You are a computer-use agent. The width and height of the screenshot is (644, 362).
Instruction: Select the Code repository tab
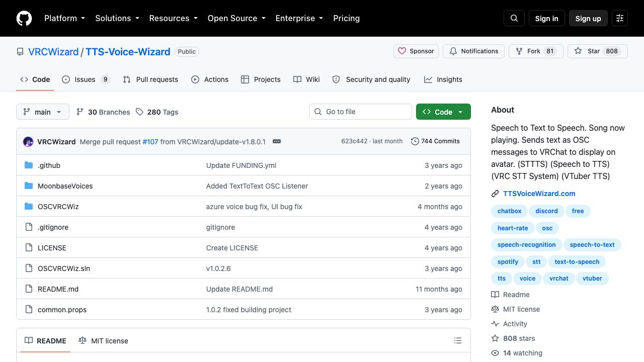click(x=35, y=79)
